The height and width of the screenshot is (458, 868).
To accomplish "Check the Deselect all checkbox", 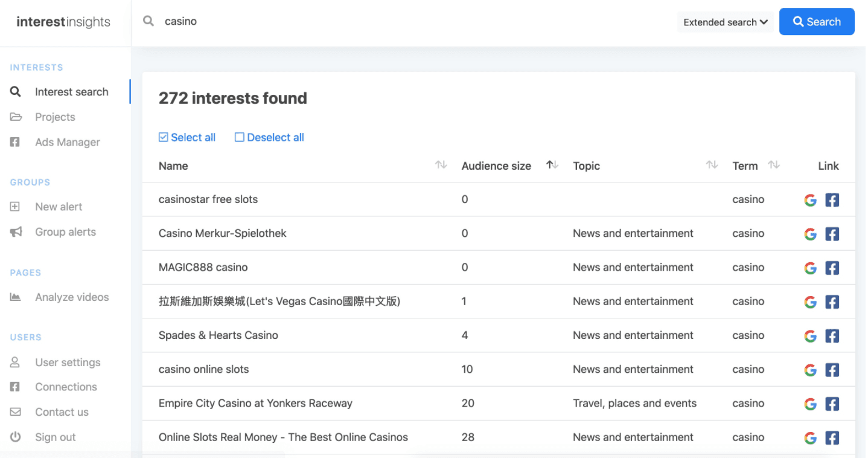I will click(239, 137).
